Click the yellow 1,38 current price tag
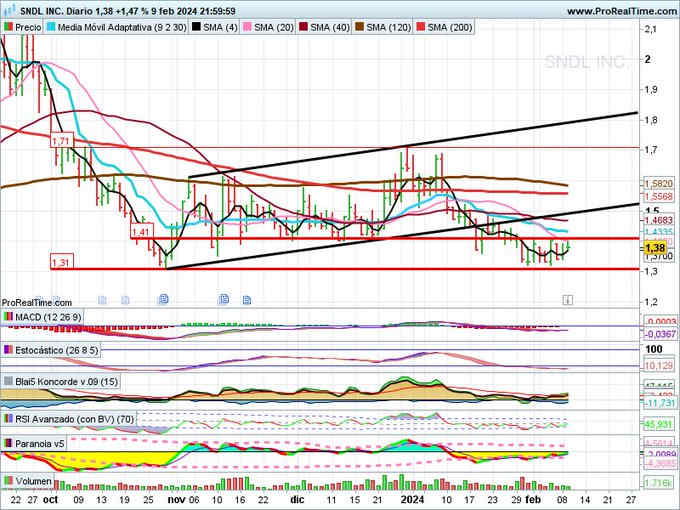Screen dimensions: 680x510 click(x=655, y=248)
